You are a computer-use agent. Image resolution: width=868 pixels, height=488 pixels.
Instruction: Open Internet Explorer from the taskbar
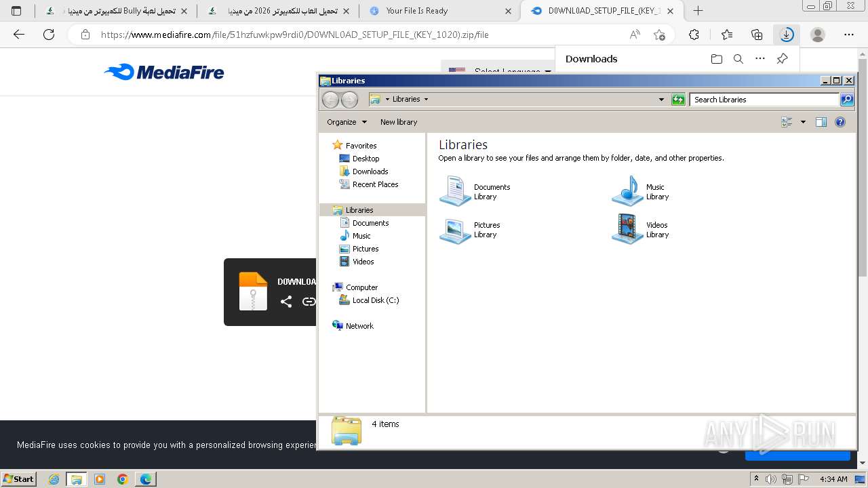coord(54,479)
